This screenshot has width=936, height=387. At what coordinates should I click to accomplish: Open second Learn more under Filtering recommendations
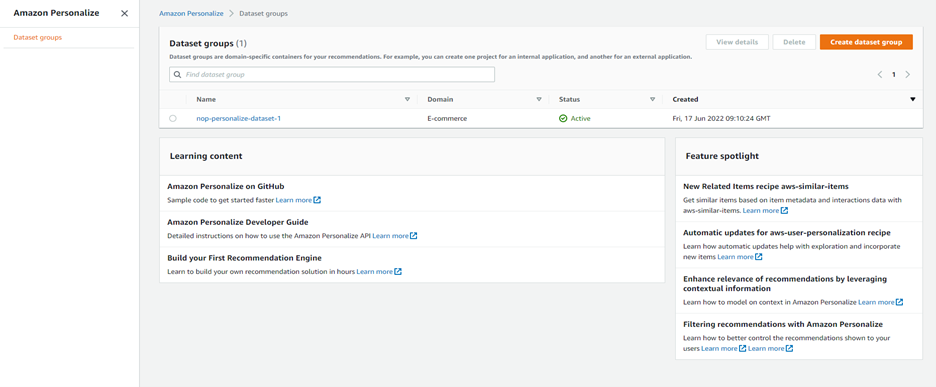(766, 348)
